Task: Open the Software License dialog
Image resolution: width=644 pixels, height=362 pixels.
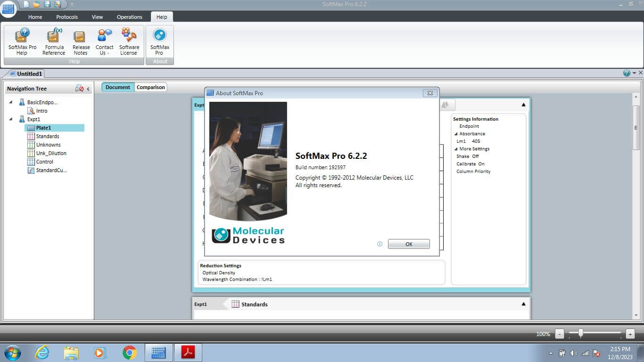Action: [129, 41]
